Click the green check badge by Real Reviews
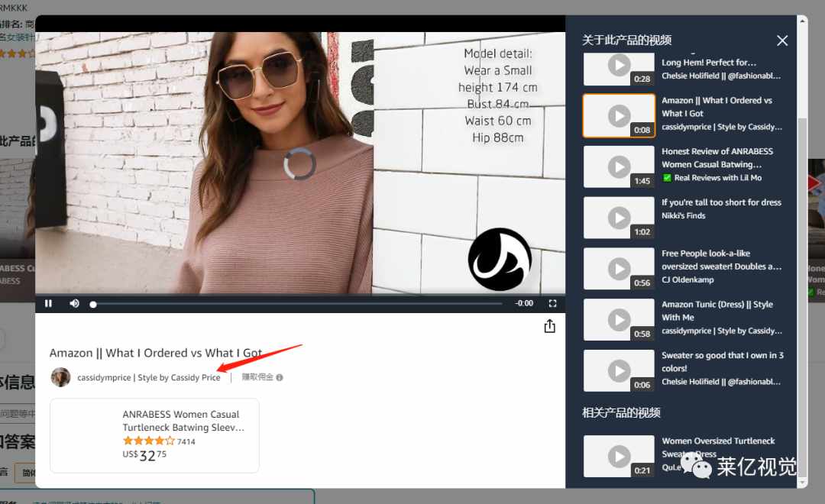Screen dimensions: 825x504 pos(667,178)
